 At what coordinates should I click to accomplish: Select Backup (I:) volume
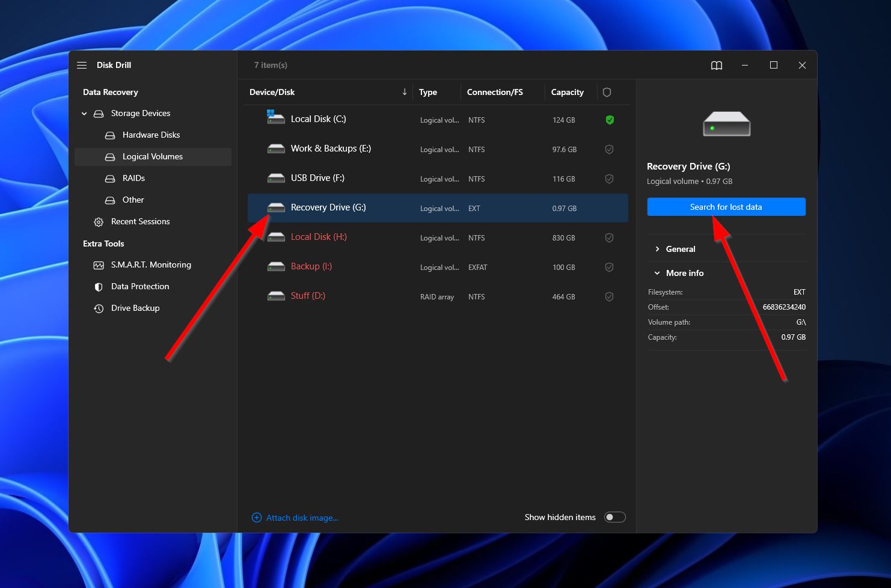pyautogui.click(x=311, y=266)
